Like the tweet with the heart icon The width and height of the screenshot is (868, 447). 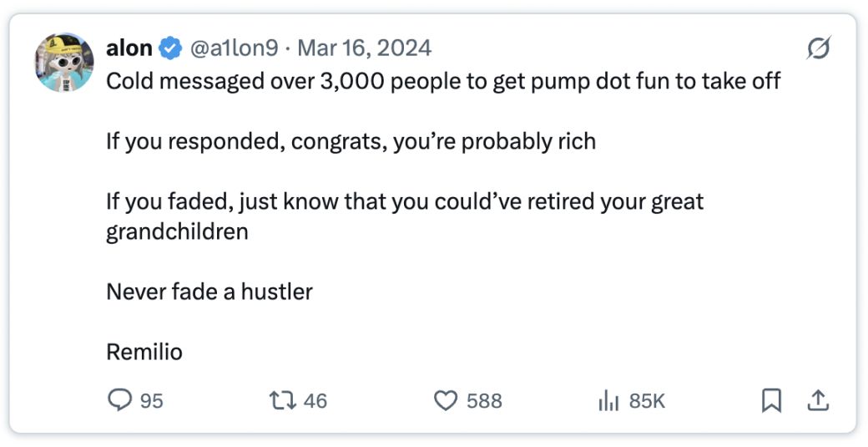click(447, 401)
